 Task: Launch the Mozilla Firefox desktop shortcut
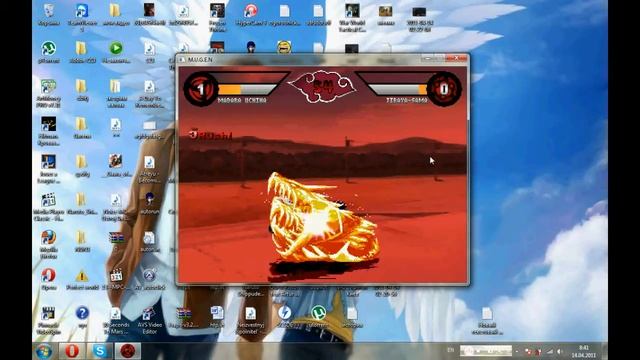[x=48, y=238]
